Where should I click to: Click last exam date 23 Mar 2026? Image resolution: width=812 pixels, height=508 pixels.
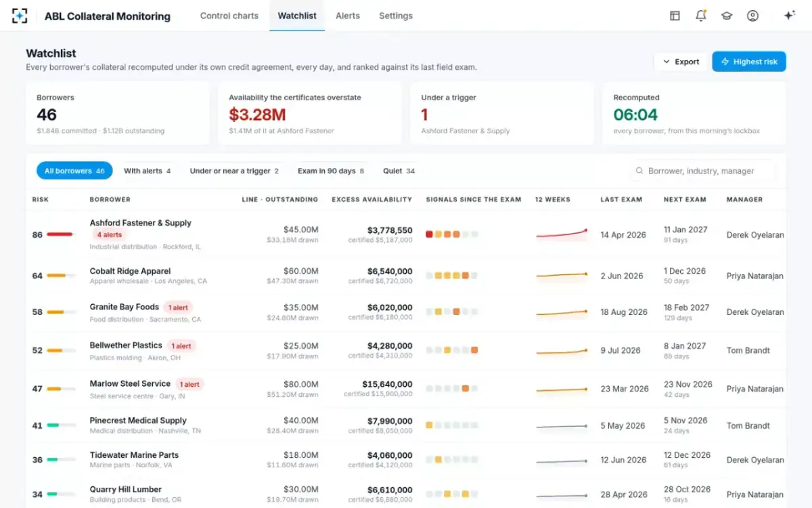[625, 389]
